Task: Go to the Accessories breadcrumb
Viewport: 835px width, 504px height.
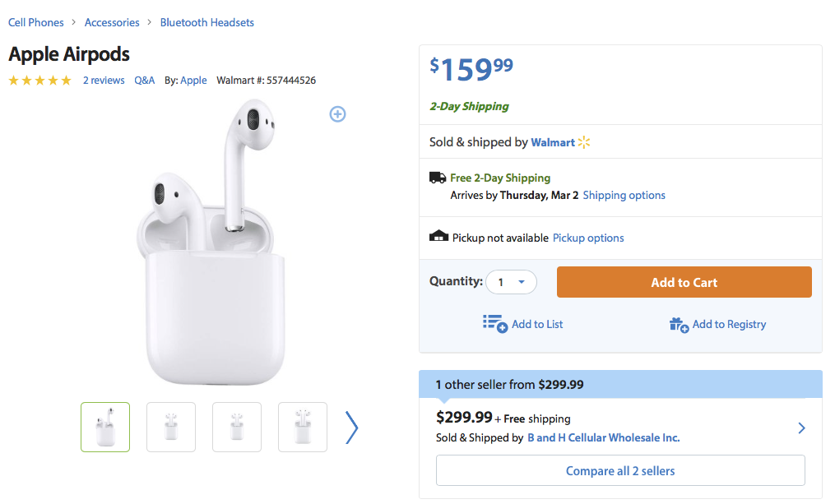Action: [x=112, y=22]
